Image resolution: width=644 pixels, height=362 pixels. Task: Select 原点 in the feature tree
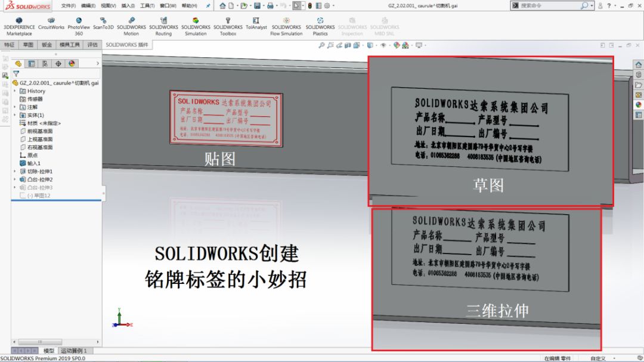click(x=32, y=155)
